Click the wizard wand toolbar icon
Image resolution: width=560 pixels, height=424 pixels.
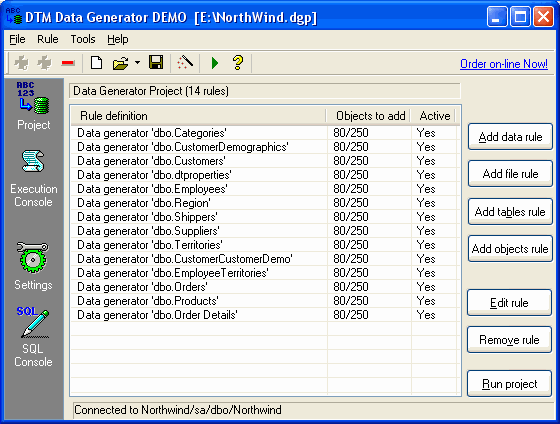pyautogui.click(x=185, y=63)
